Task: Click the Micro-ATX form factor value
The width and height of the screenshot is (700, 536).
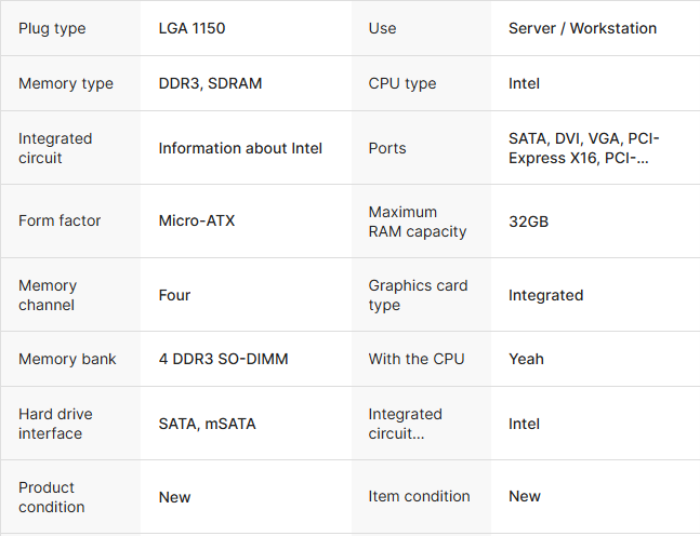Action: click(197, 220)
